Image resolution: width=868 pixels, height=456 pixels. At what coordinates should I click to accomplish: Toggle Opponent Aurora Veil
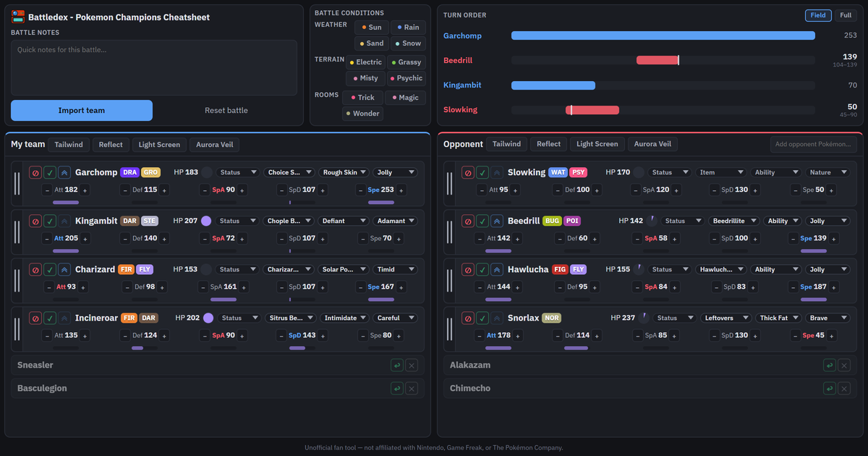tap(652, 144)
